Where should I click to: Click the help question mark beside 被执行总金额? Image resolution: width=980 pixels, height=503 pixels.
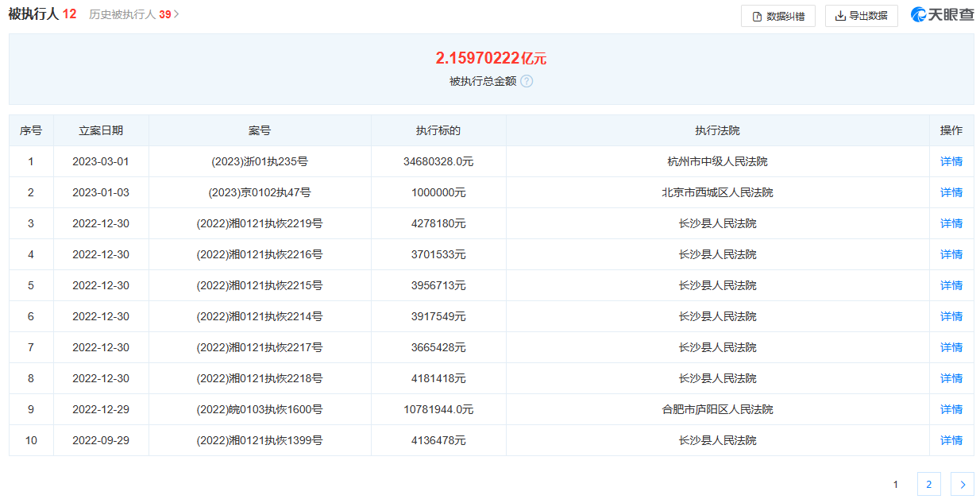click(x=527, y=81)
